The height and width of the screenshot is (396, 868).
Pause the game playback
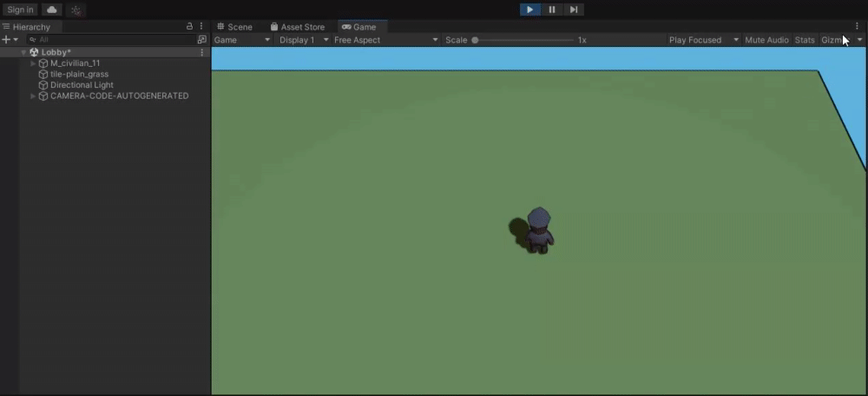coord(552,10)
